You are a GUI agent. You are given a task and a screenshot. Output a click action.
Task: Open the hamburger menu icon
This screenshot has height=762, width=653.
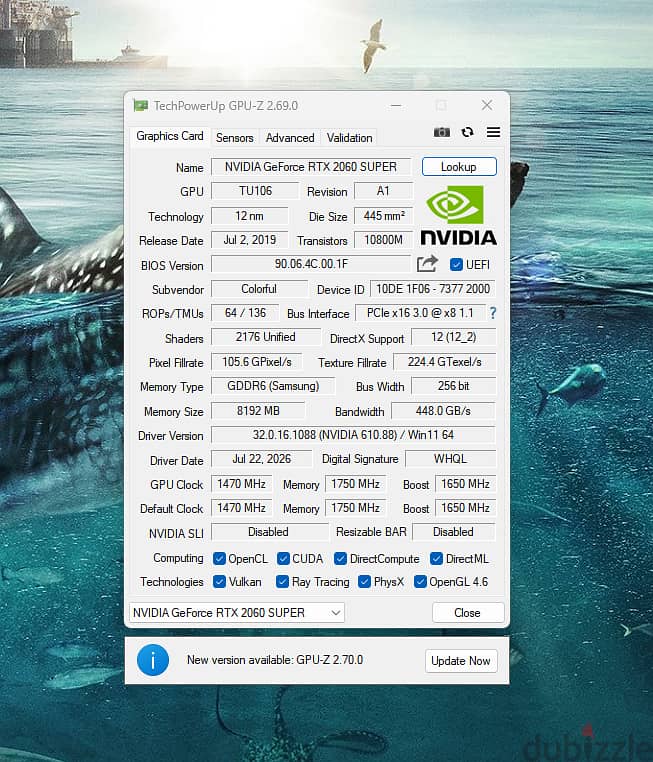(x=493, y=132)
